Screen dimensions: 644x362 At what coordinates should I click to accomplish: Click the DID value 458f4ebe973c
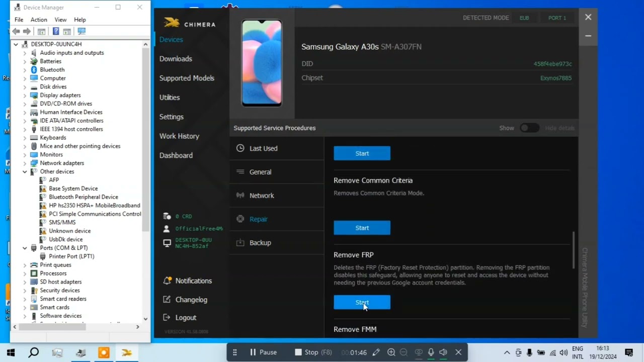552,64
